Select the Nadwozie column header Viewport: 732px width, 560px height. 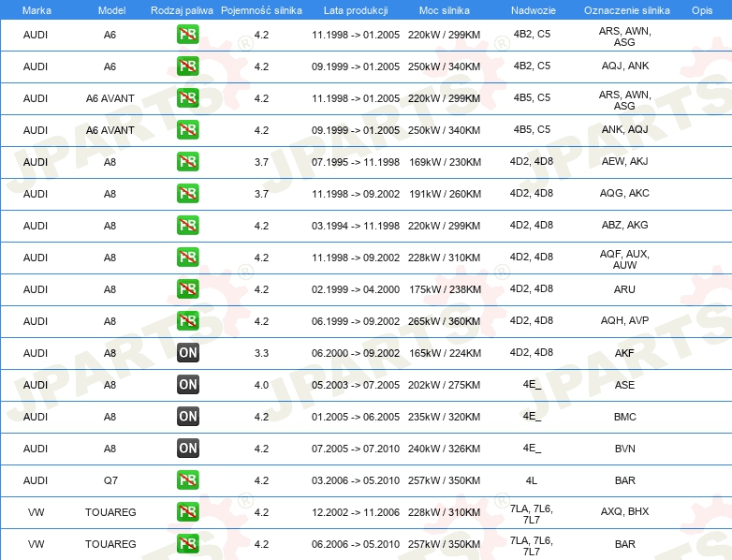[x=534, y=10]
